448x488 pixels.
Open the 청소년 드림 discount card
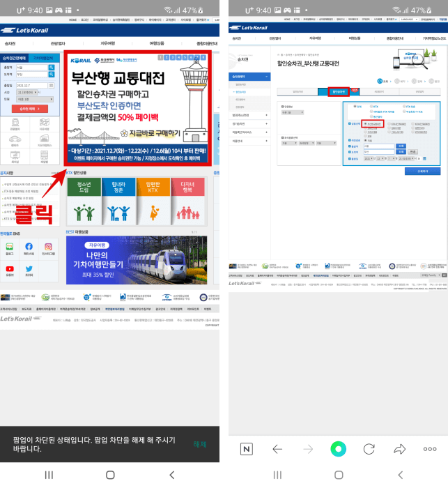(84, 201)
